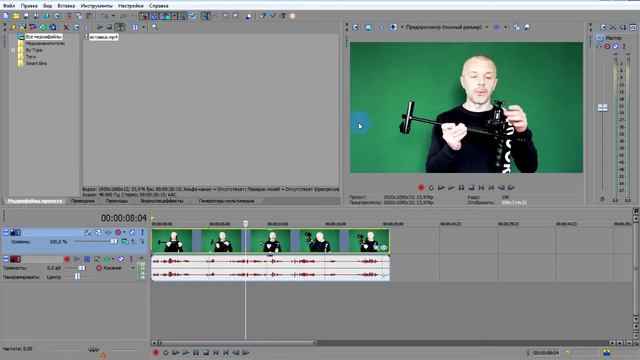Toggle loop playback in the timeline transport

166,352
